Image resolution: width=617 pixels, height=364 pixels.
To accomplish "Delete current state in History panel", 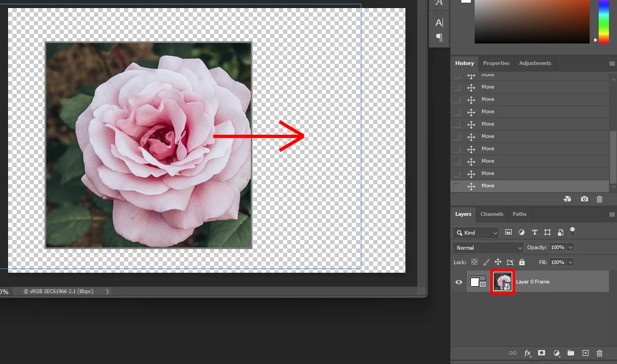I will click(x=599, y=199).
